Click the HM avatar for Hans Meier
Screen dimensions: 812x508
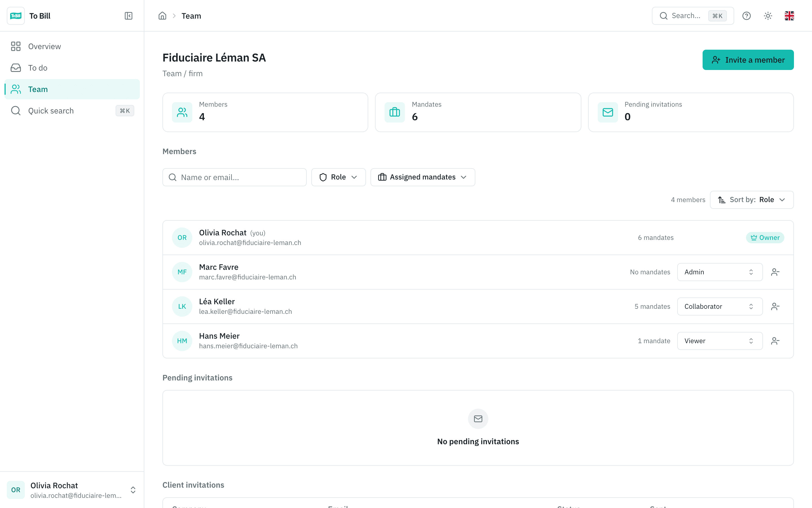(x=182, y=341)
